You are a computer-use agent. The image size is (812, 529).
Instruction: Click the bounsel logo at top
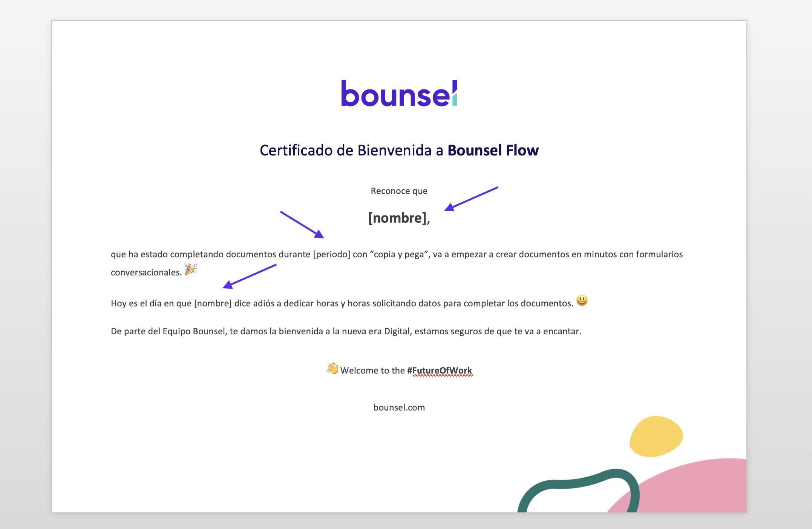point(399,94)
